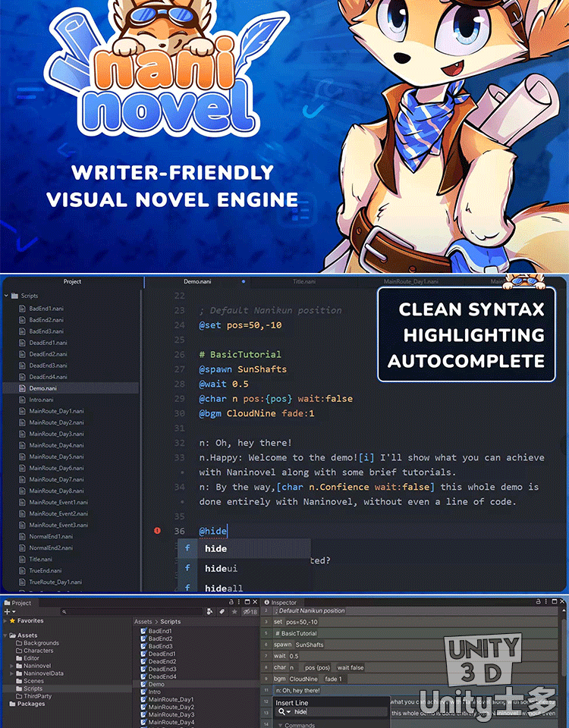This screenshot has height=728, width=569.
Task: Switch to the MainRoute_Day1.nani editor tab
Action: 410,281
